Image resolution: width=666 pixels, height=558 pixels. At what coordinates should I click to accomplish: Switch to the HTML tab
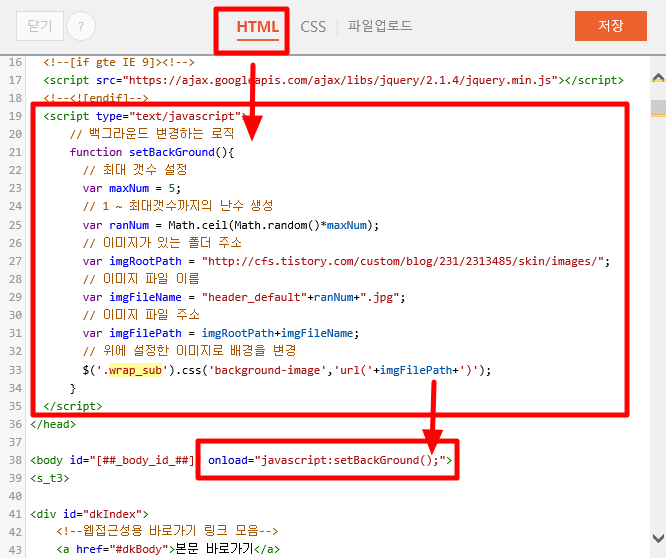tap(257, 27)
